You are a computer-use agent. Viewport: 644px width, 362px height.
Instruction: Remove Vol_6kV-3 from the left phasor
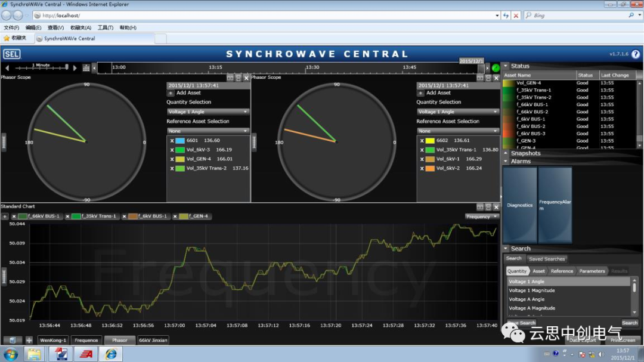pyautogui.click(x=172, y=150)
